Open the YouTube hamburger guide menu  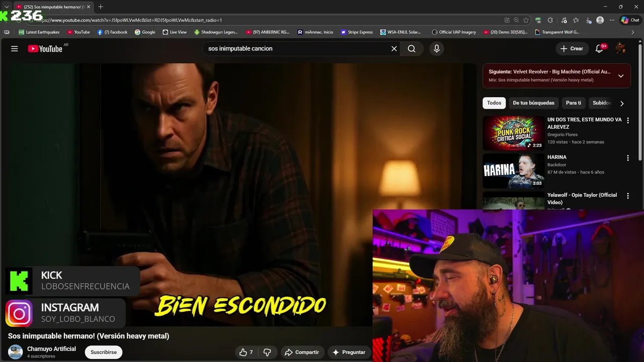(15, 49)
